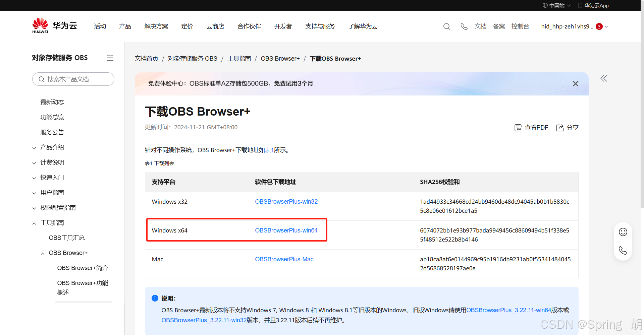Click the 备案 link in header

pos(499,26)
